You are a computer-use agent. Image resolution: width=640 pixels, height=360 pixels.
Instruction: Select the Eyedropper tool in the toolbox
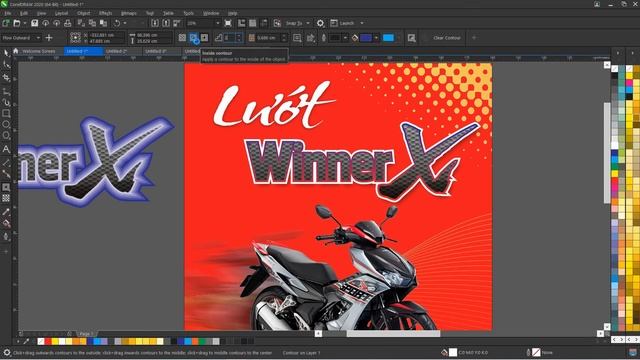6,212
